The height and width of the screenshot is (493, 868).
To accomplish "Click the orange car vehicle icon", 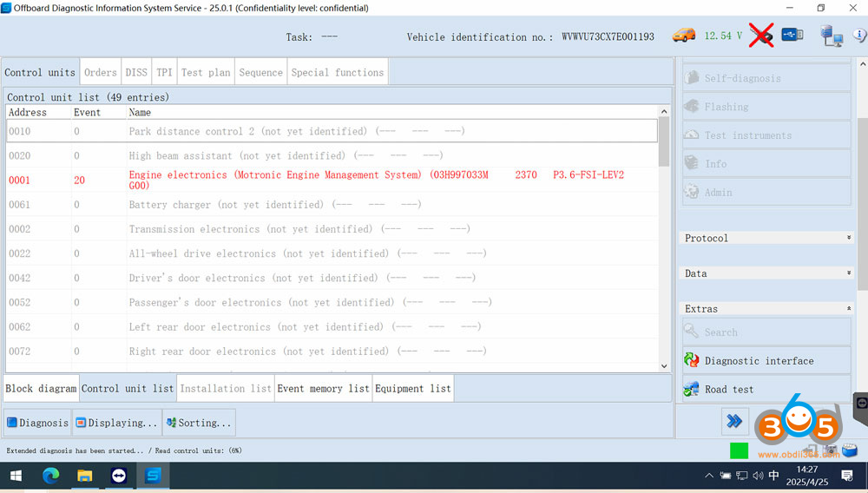I will pos(684,36).
